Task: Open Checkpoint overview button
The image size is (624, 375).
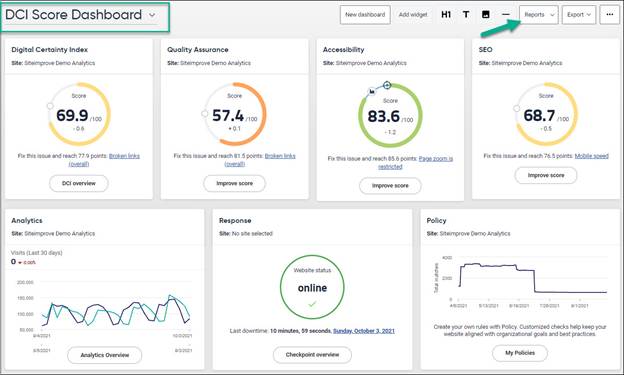Action: click(x=312, y=355)
